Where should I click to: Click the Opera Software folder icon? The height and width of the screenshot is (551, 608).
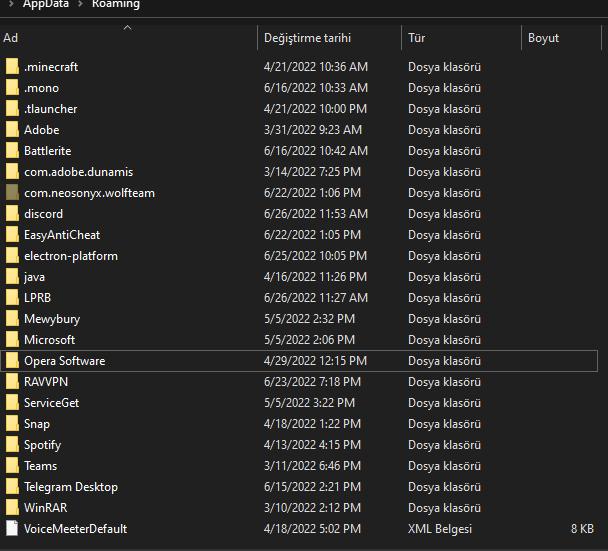12,361
